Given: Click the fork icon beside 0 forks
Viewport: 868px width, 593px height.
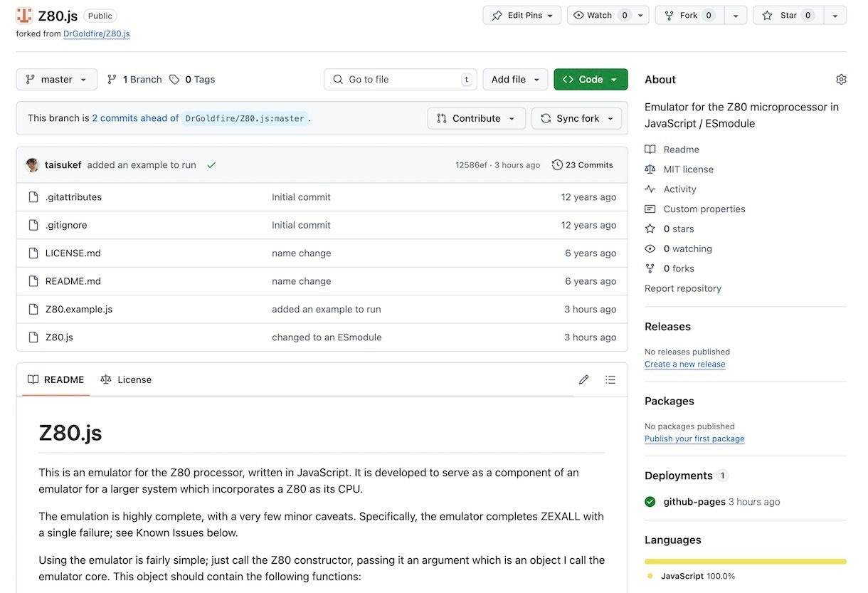Looking at the screenshot, I should [650, 269].
